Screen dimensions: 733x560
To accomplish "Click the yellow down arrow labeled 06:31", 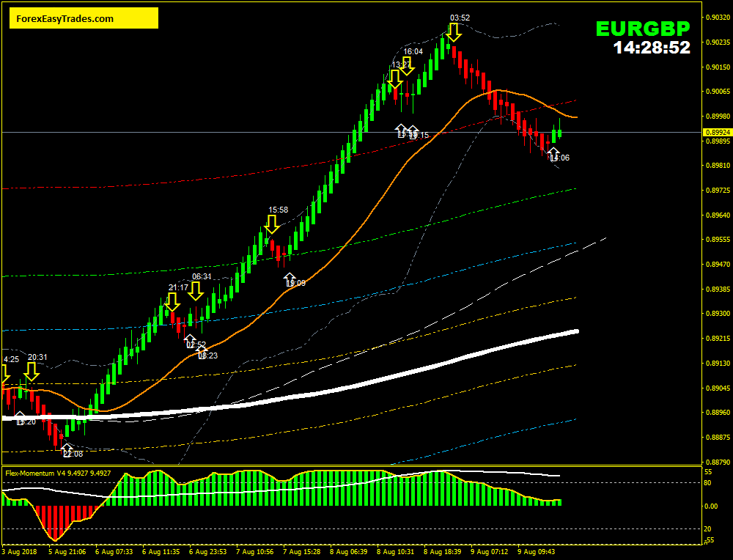I will pos(195,290).
